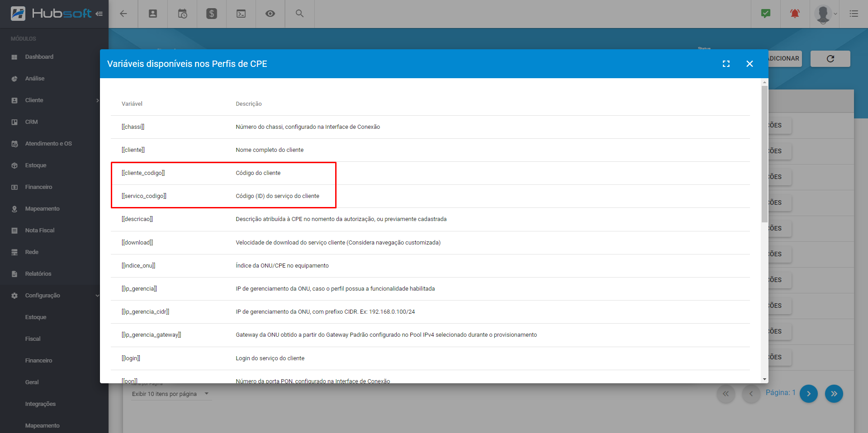Click the Nota Fiscal sidebar icon
The image size is (868, 433).
(14, 231)
